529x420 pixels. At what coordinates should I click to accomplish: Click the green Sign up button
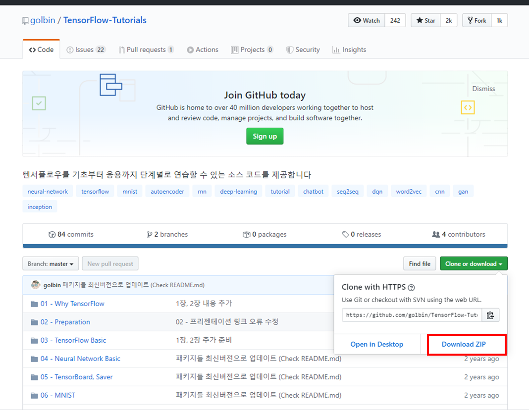pyautogui.click(x=265, y=136)
